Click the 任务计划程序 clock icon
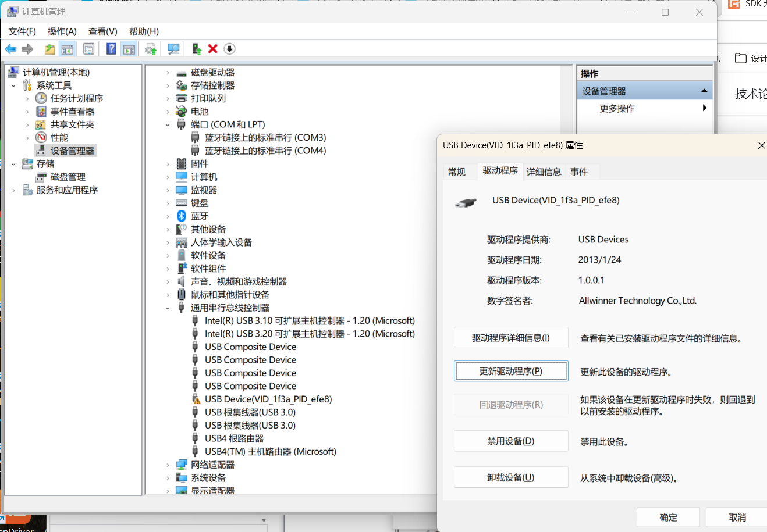The height and width of the screenshot is (532, 767). click(41, 98)
